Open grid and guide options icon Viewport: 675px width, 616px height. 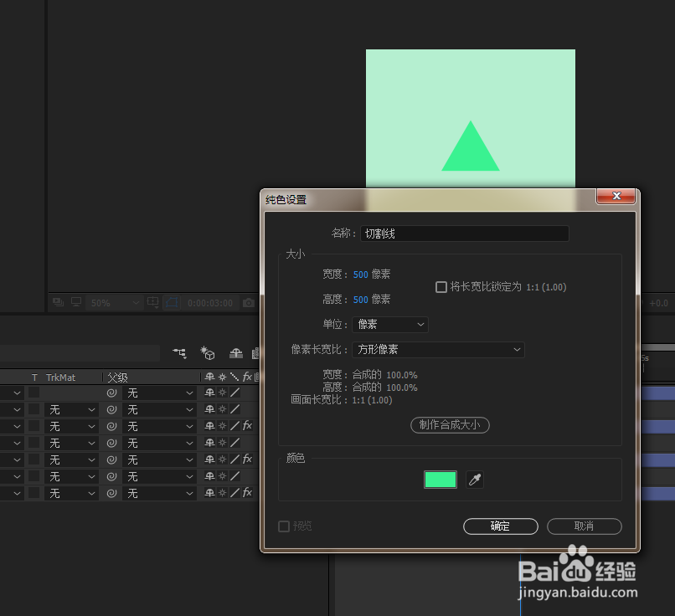point(152,303)
